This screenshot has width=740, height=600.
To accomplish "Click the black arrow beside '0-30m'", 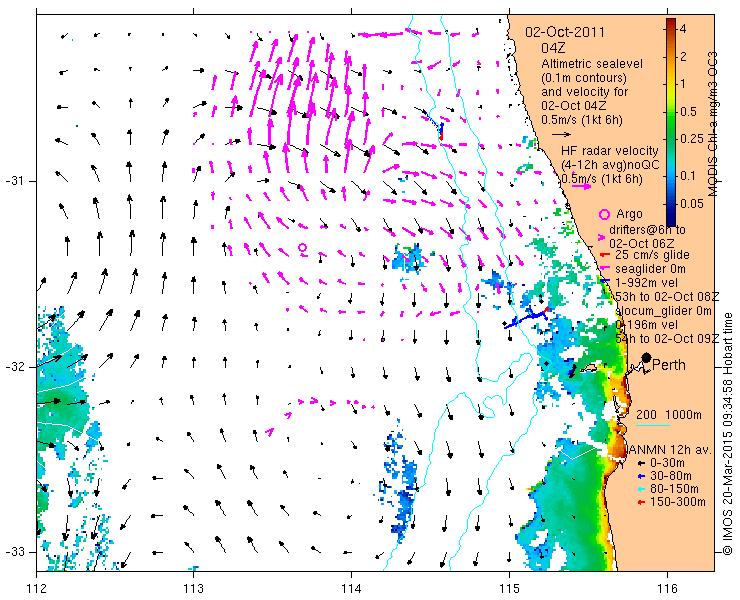I will click(641, 463).
